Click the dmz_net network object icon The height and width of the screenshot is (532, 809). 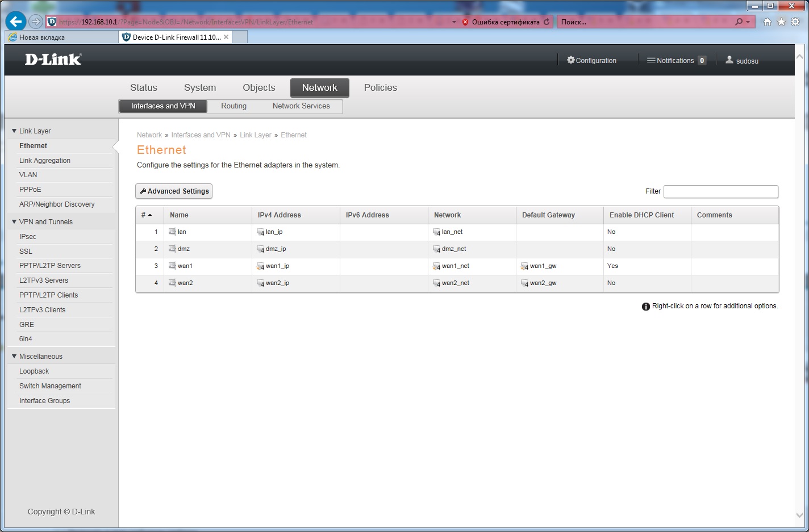pos(436,249)
